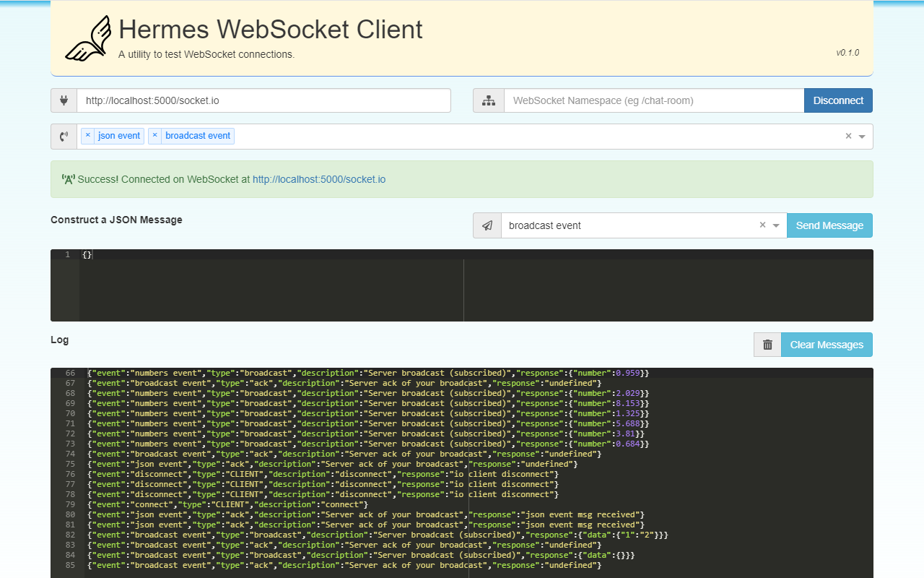The height and width of the screenshot is (578, 924).
Task: Click log line 84 with empty data
Action: (361, 555)
